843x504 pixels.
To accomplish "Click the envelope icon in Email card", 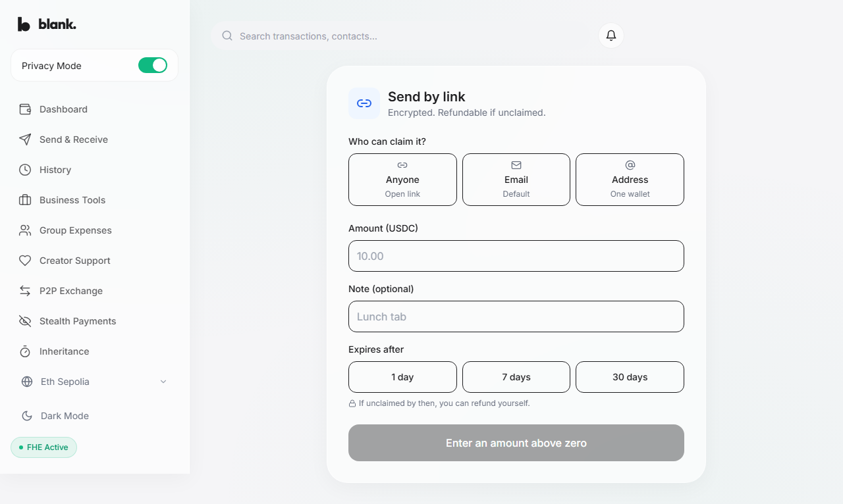I will pyautogui.click(x=516, y=165).
